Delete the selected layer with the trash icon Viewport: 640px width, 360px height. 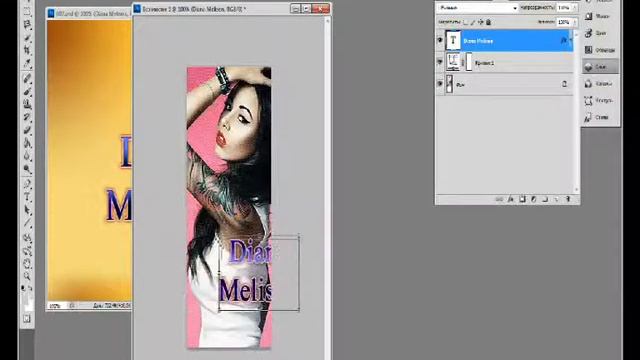(568, 200)
